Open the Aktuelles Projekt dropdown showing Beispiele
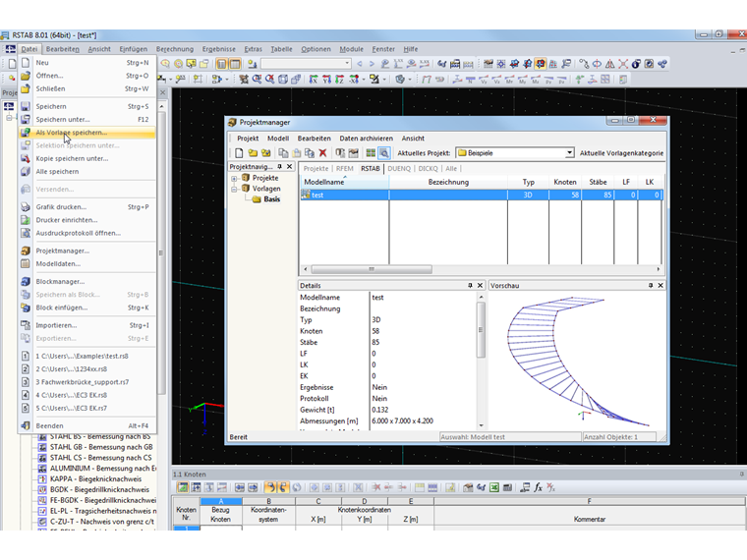747x560 pixels. [x=569, y=153]
